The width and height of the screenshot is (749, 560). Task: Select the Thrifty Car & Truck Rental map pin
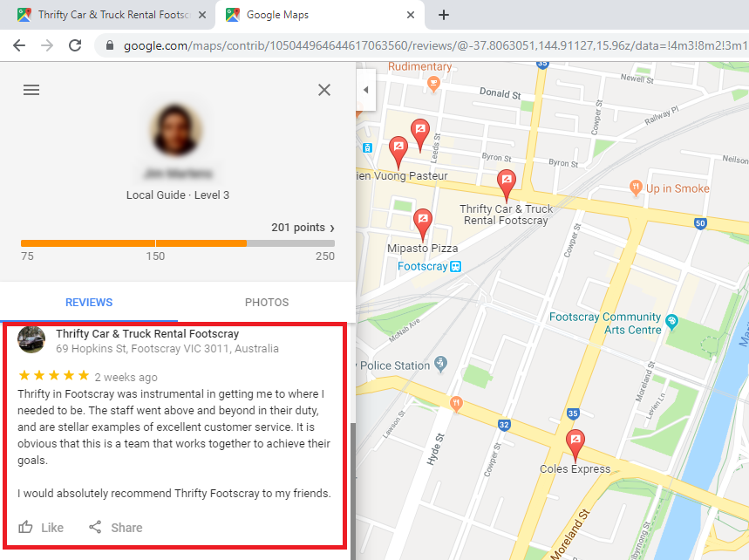[507, 185]
